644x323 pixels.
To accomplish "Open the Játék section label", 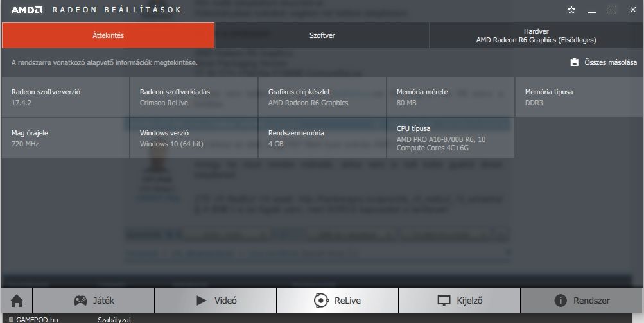I will (103, 301).
